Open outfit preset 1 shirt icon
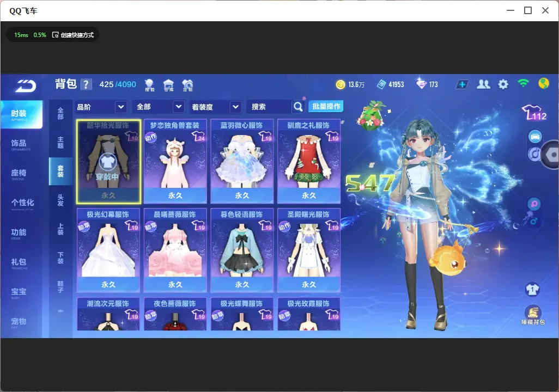 point(532,289)
